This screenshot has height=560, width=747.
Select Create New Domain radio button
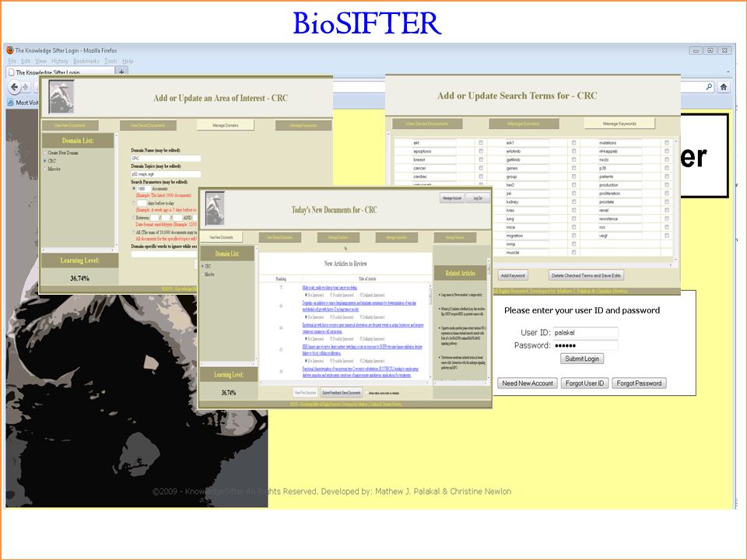[45, 153]
